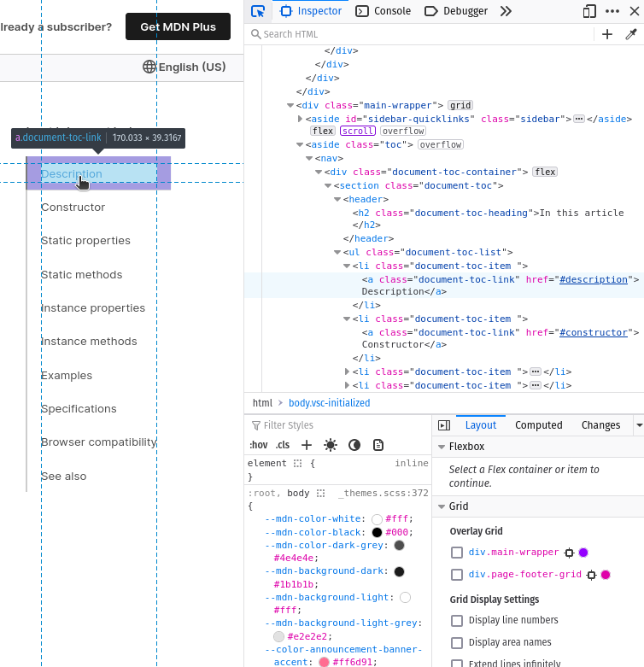Enable overlay for div.main-wrapper

coord(457,553)
